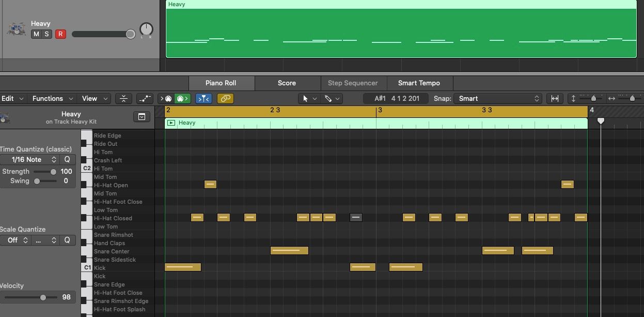Select the Kick label on the C1 lane

click(x=100, y=268)
